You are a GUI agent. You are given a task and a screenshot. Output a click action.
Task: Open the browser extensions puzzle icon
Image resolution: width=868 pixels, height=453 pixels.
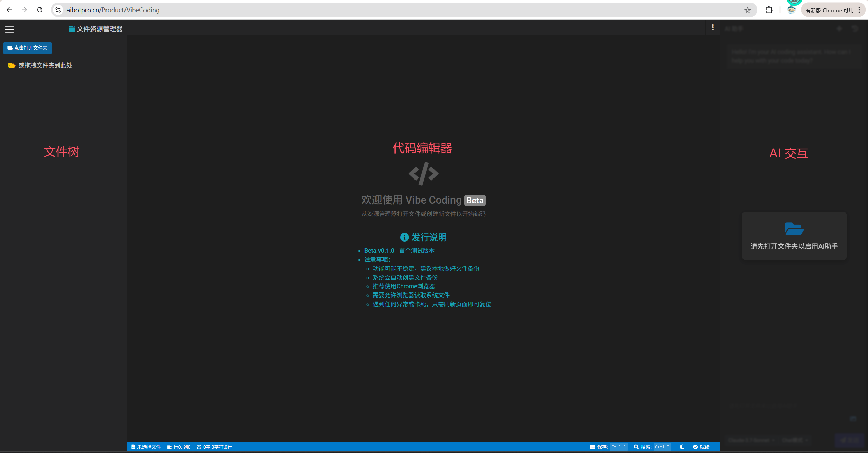tap(769, 10)
